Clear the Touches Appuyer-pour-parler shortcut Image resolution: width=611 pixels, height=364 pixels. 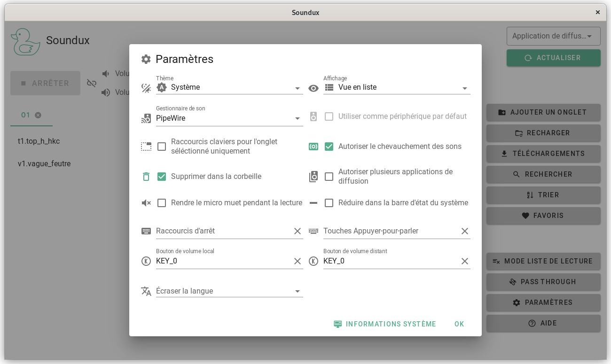(465, 231)
